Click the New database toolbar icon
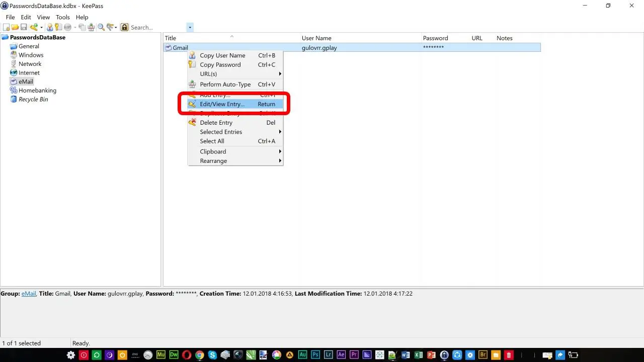The width and height of the screenshot is (644, 362). coord(7,27)
